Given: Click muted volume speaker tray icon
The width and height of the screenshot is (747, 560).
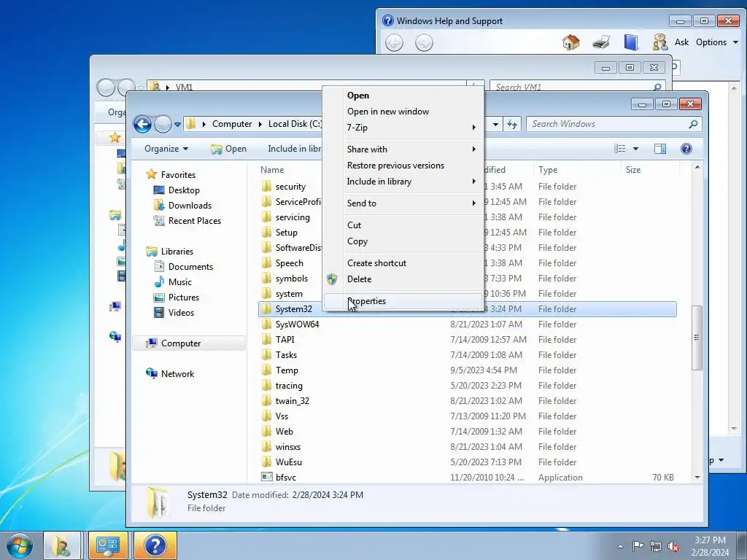Looking at the screenshot, I should (673, 546).
